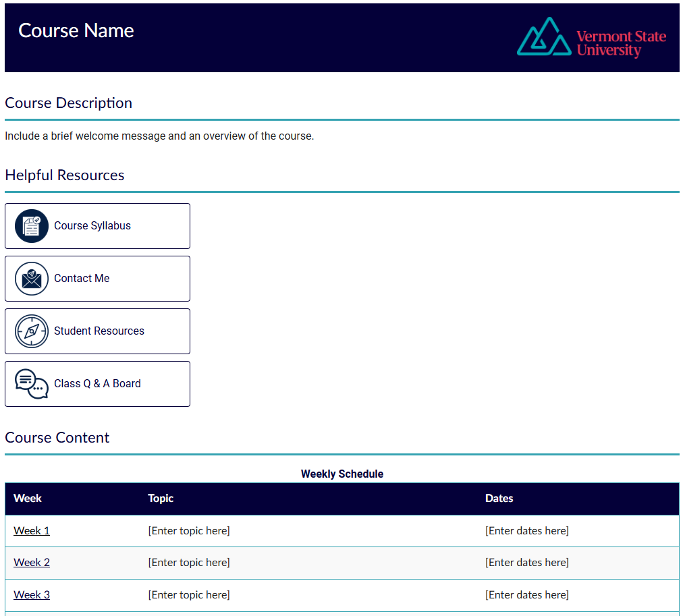
Task: Open the Student Resources button
Action: pyautogui.click(x=97, y=331)
